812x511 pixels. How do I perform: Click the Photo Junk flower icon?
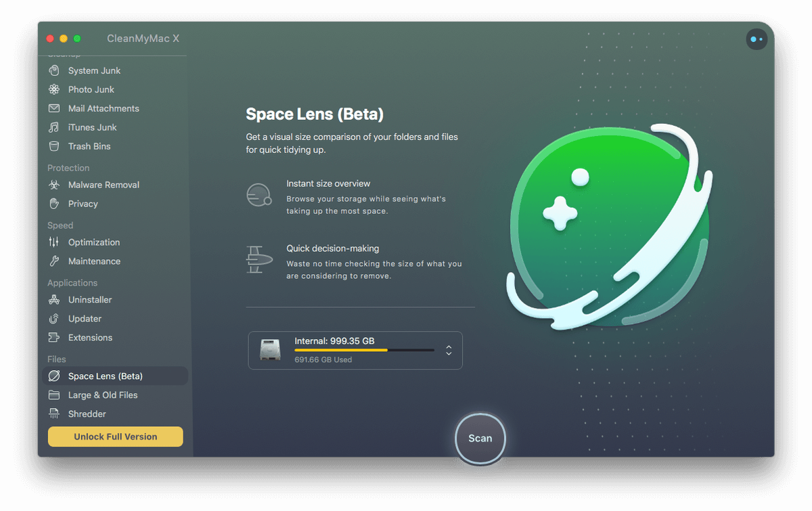pos(54,89)
